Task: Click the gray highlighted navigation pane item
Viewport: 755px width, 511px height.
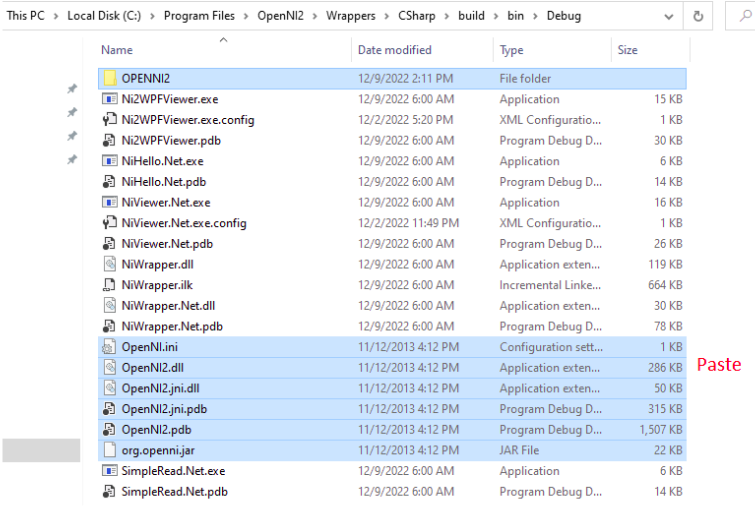Action: (41, 450)
